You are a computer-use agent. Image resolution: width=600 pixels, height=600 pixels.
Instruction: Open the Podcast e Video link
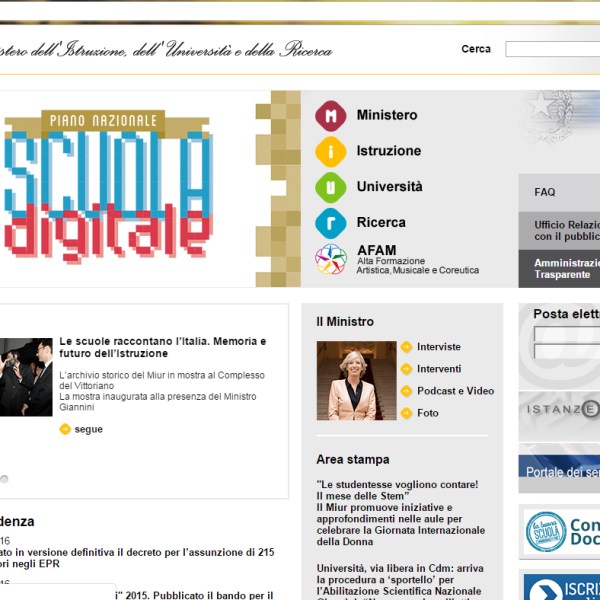point(455,391)
